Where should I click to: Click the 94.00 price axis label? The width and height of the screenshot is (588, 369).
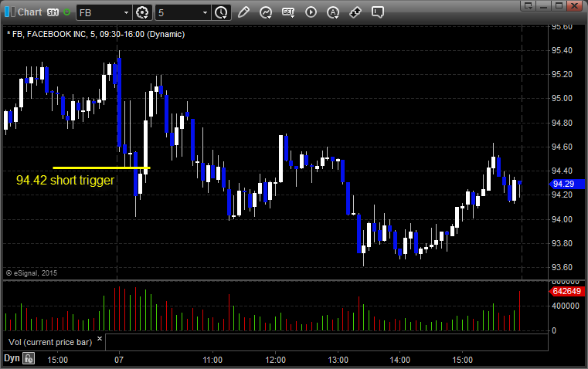[x=562, y=219]
